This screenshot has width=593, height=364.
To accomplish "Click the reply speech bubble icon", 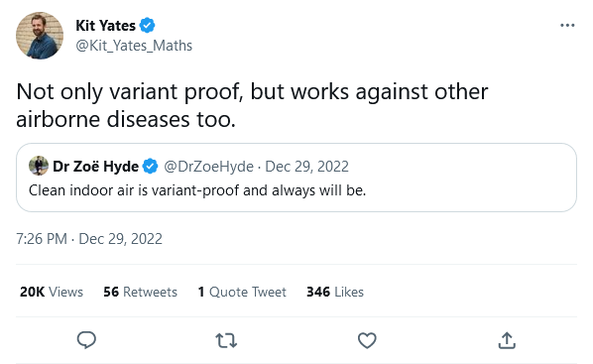I will [86, 340].
